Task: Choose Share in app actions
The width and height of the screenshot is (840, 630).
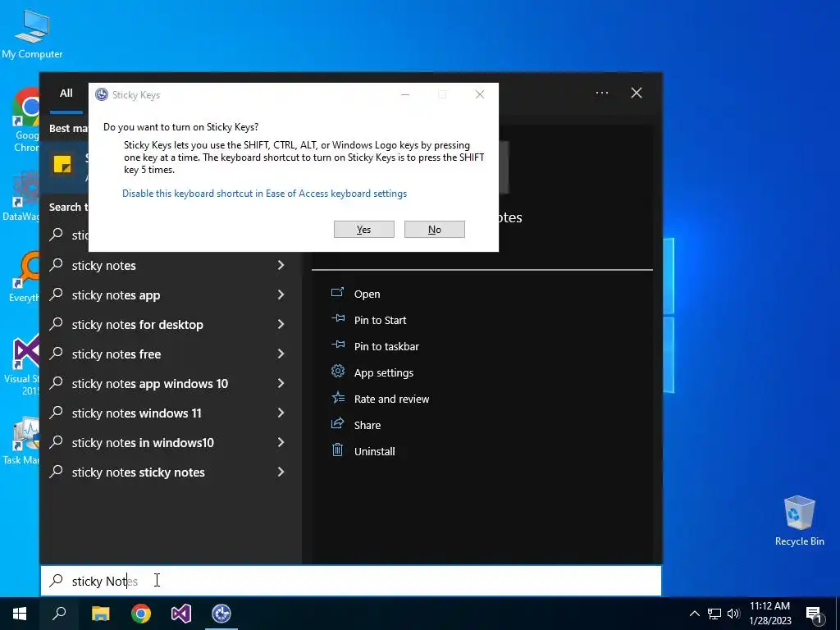Action: click(x=367, y=426)
